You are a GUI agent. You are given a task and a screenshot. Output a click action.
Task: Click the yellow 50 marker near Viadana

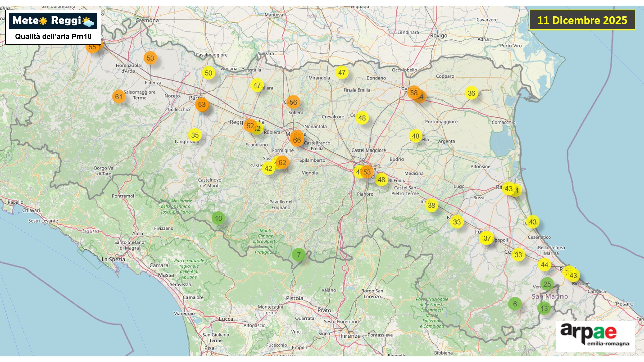point(208,73)
